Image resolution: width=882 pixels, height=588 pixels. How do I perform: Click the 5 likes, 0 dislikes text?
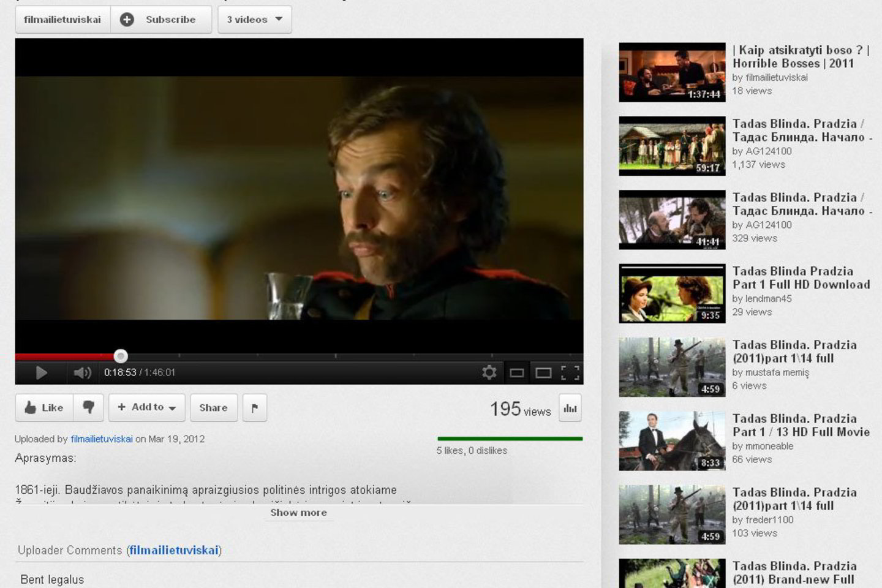[472, 450]
